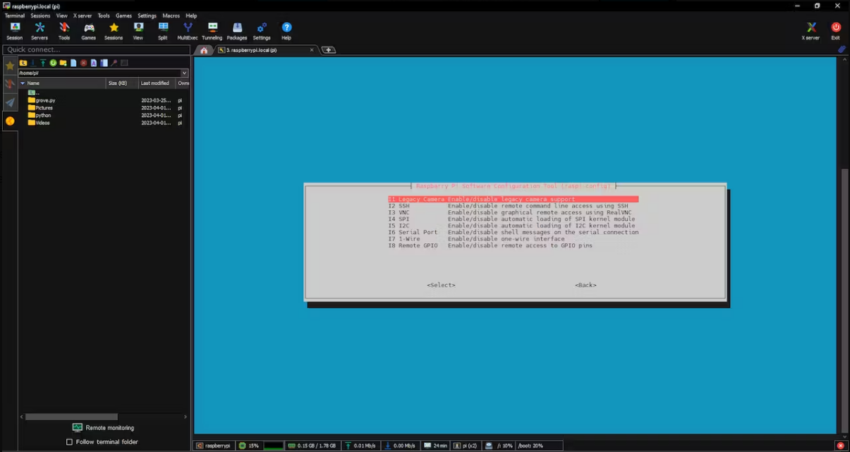This screenshot has height=452, width=850.
Task: Expand the remote path dropdown for /home/pi/
Action: pos(184,73)
